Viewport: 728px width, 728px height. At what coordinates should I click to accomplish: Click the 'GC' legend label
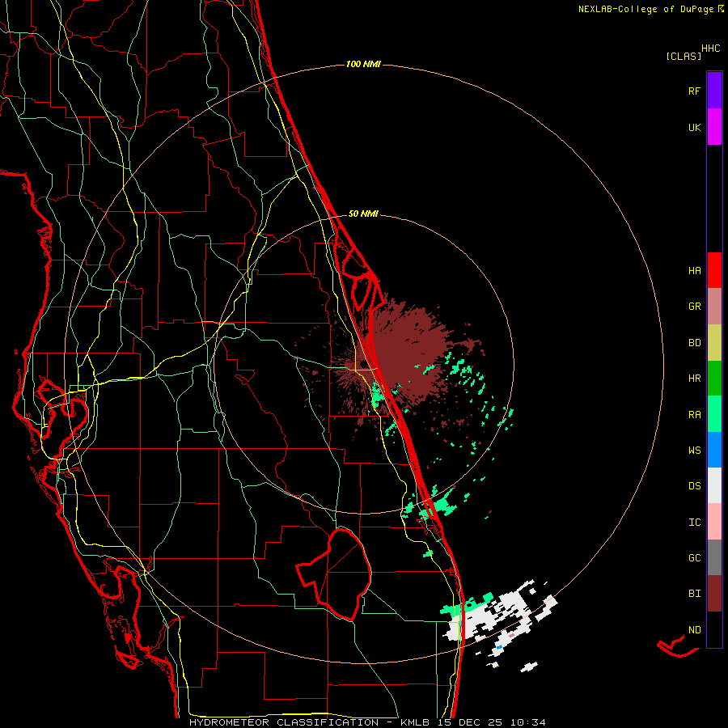(694, 558)
